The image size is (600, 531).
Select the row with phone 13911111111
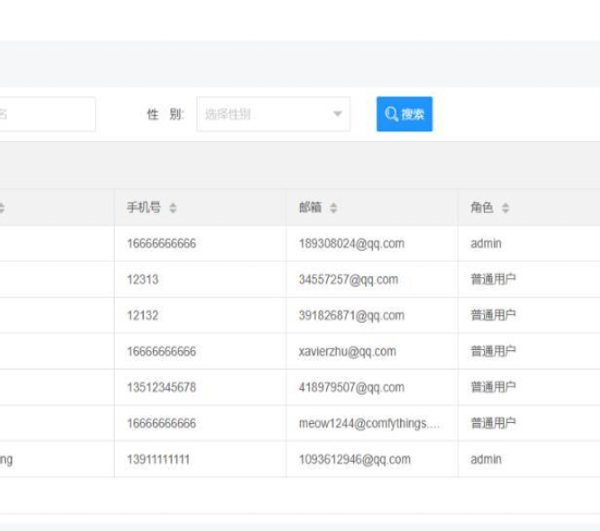[x=158, y=459]
